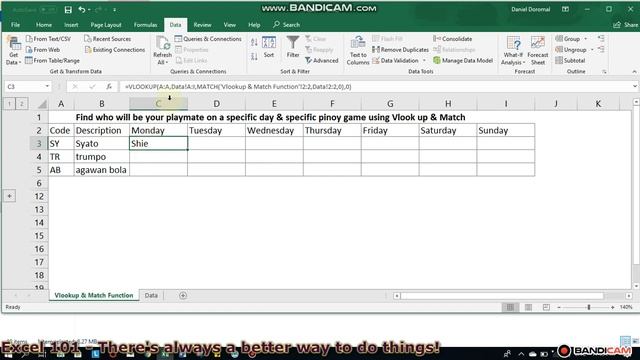Click Insert Function fx icon

109,87
